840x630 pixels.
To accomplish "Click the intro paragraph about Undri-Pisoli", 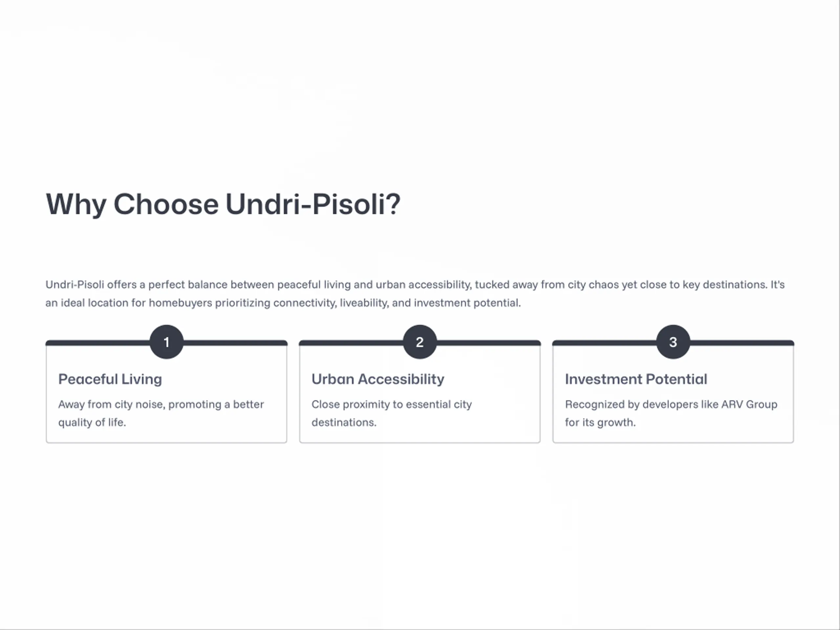I will coord(415,294).
